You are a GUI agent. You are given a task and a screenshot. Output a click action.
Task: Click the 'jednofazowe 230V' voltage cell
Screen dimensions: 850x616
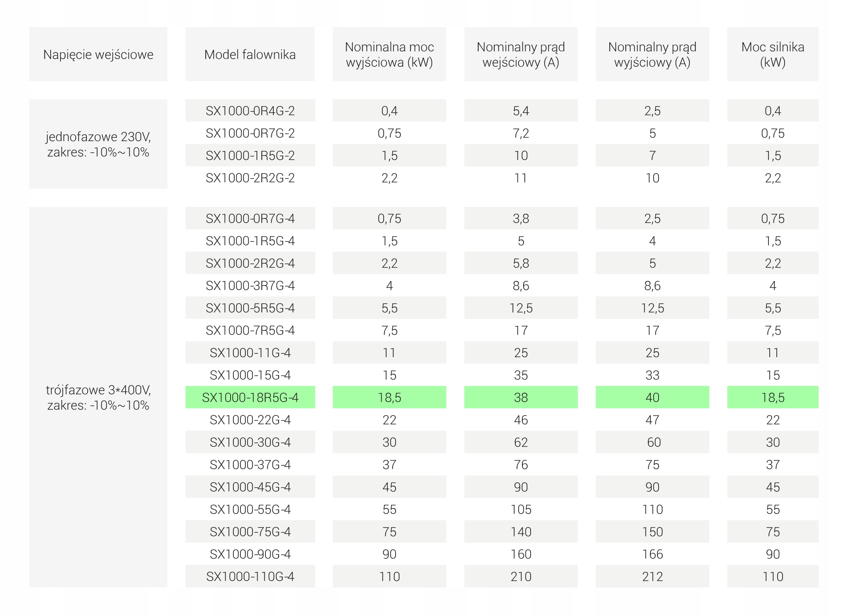coord(98,144)
